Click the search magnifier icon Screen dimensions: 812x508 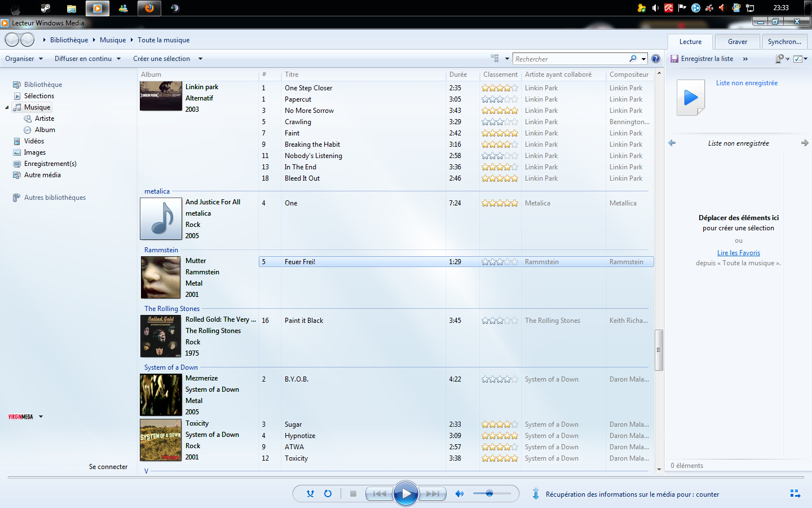click(633, 59)
